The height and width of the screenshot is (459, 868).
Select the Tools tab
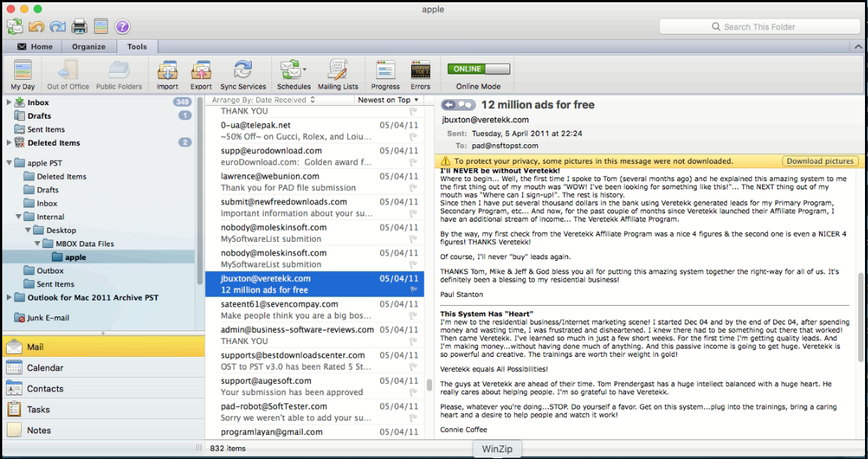(x=137, y=47)
